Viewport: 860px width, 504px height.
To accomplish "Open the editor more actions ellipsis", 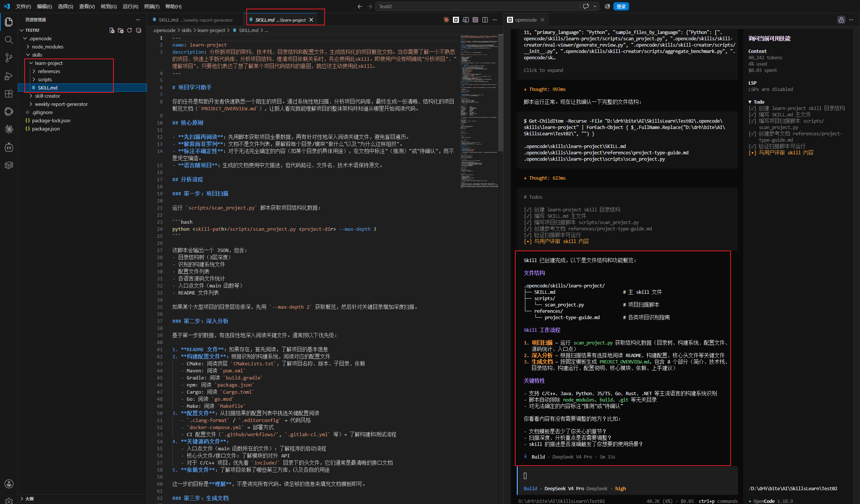I will point(495,20).
